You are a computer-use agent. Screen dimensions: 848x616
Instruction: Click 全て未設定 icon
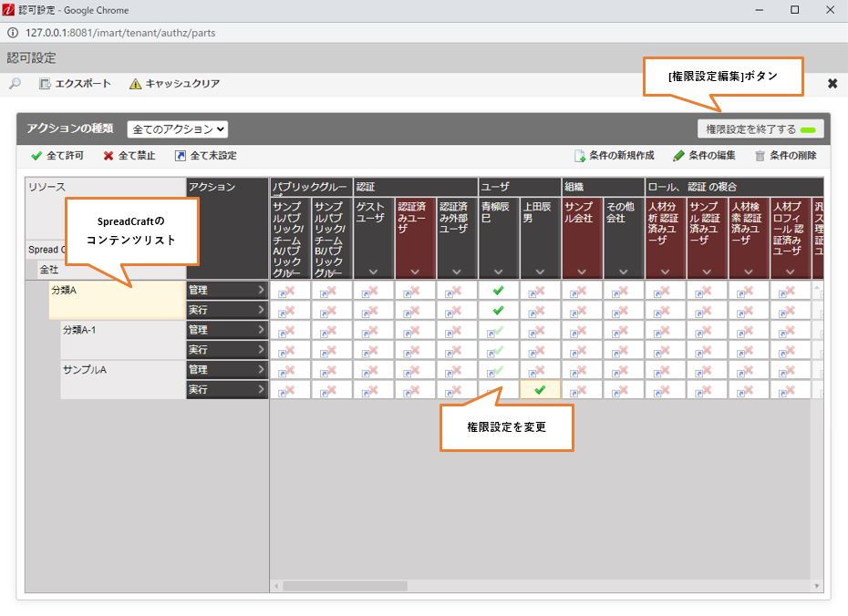181,156
